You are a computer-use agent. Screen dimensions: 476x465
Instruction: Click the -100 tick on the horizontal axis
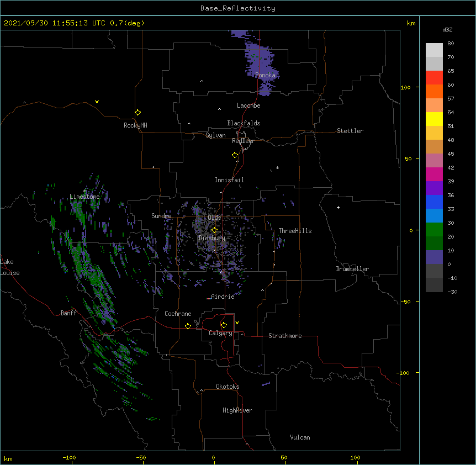(x=69, y=457)
